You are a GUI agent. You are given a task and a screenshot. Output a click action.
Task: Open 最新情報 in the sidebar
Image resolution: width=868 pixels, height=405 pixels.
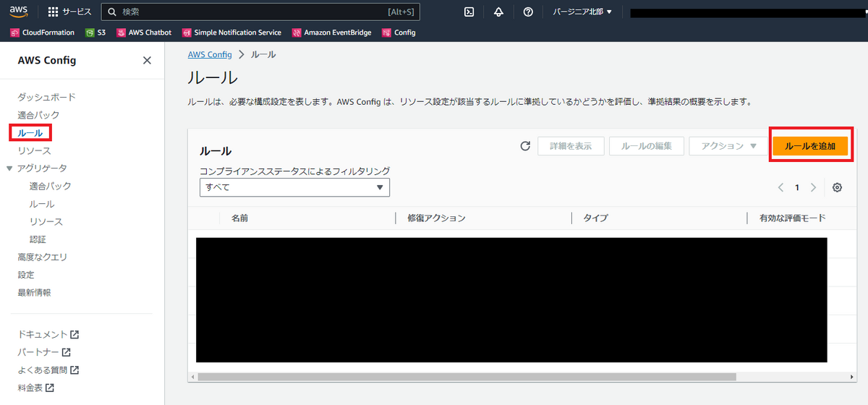34,292
